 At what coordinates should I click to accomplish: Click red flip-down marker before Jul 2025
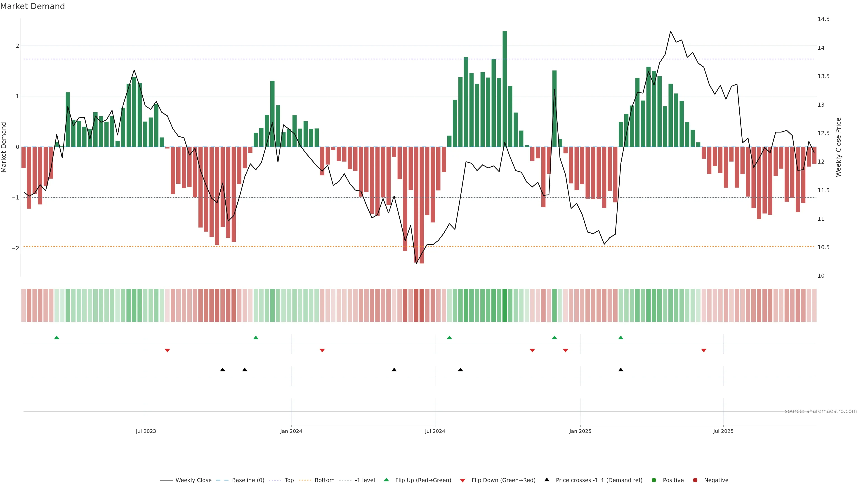pos(704,351)
